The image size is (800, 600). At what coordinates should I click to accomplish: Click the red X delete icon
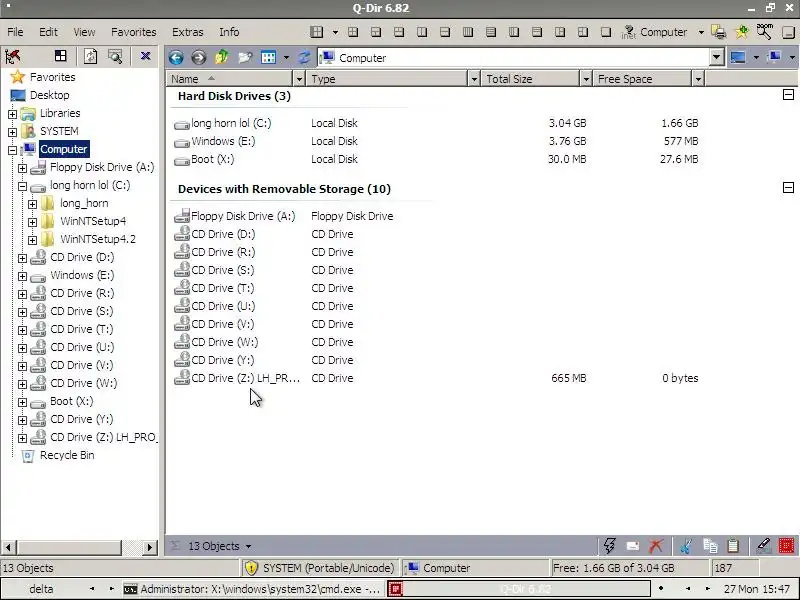point(656,546)
